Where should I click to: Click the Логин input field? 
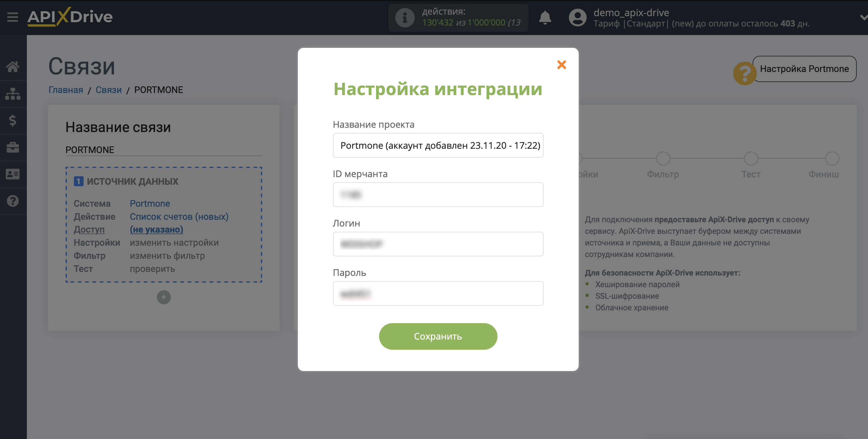[x=438, y=244]
